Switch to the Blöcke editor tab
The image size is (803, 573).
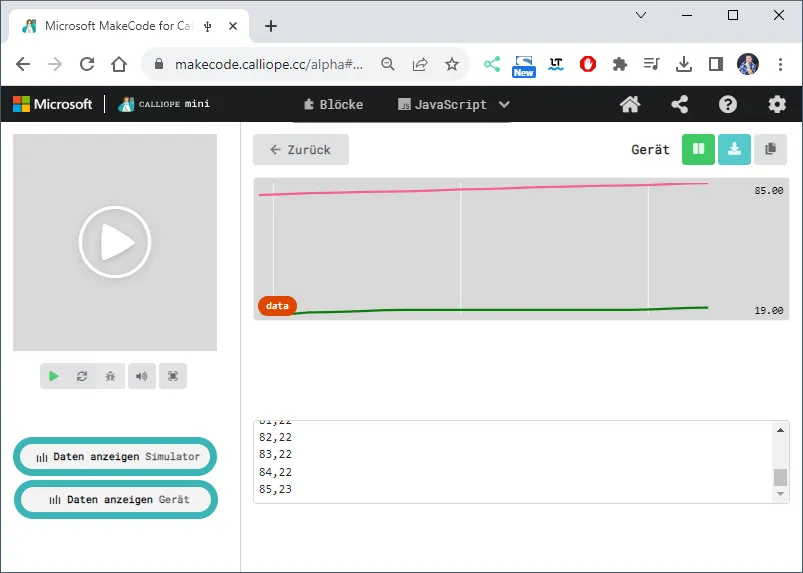click(333, 104)
